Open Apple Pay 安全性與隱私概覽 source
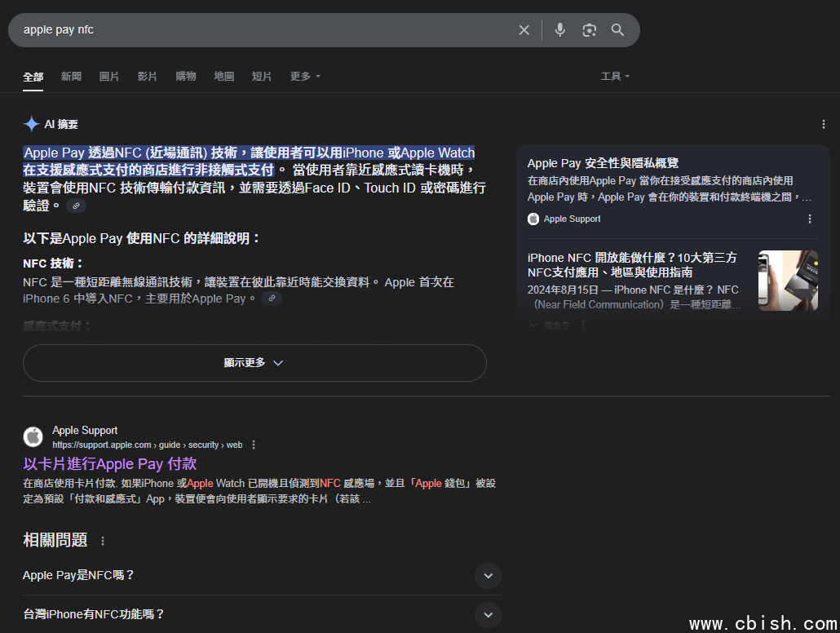This screenshot has height=633, width=840. point(603,163)
